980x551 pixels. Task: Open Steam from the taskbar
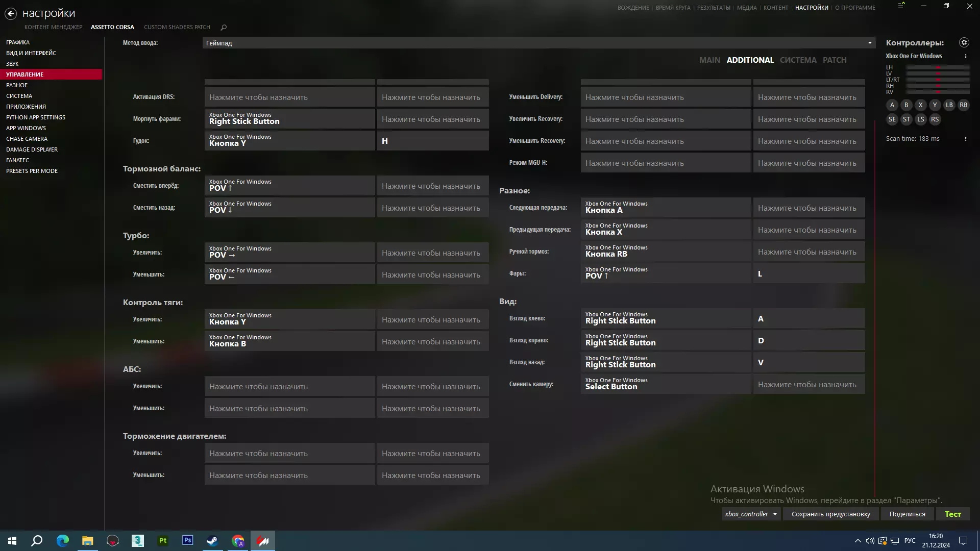(x=212, y=541)
